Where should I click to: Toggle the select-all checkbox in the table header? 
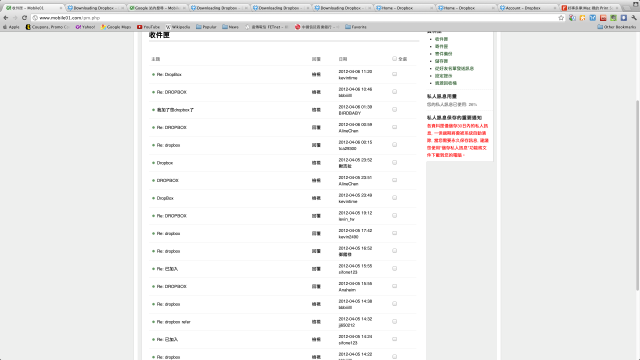(394, 59)
